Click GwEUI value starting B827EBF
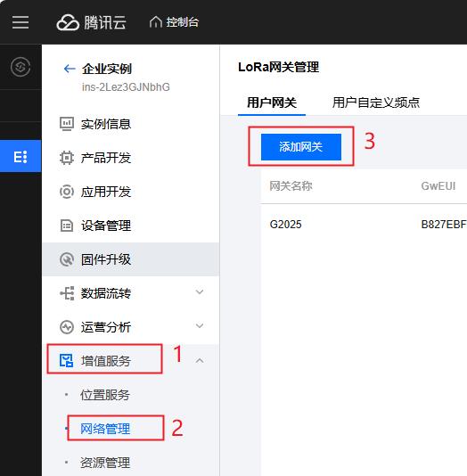Screen dimensions: 467x476 444,225
